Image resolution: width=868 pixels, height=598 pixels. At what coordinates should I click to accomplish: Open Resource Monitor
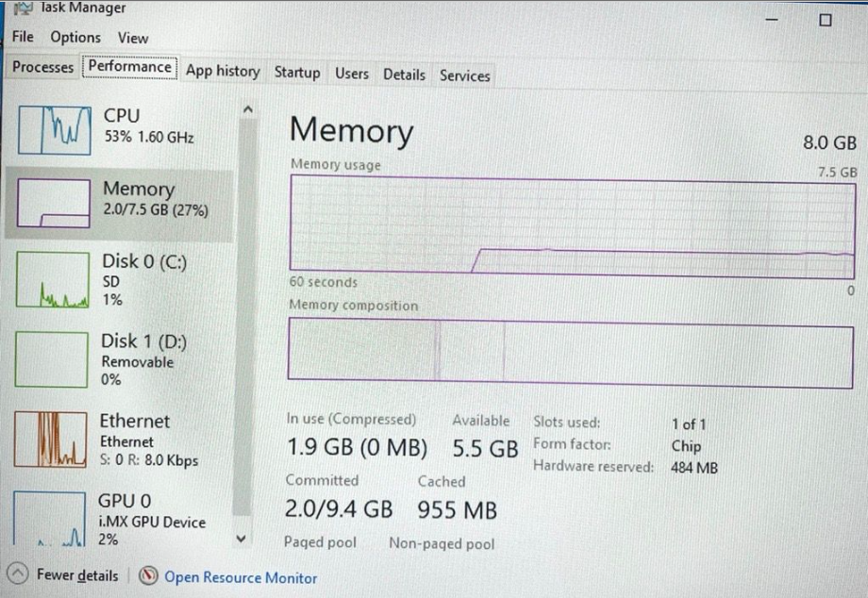[x=241, y=576]
